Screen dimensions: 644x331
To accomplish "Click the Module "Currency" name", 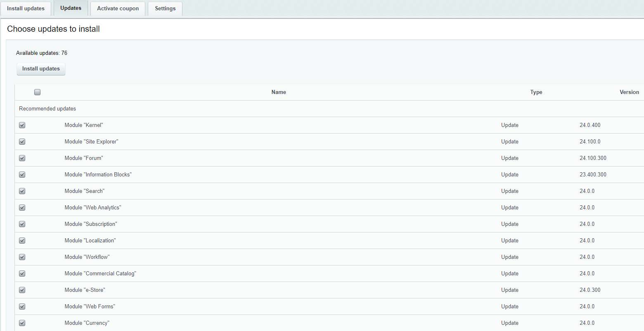I will [x=87, y=323].
